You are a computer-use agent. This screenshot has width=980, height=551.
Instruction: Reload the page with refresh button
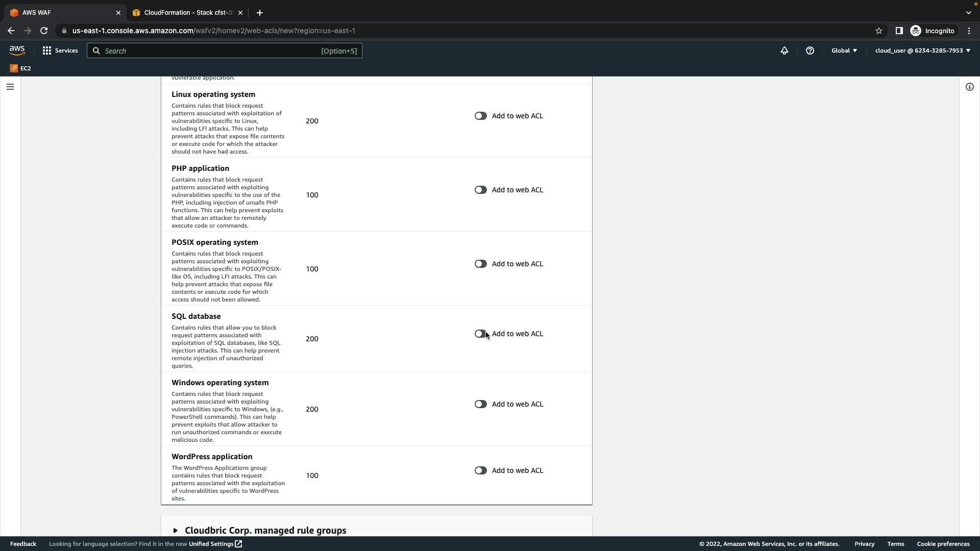pos(44,31)
